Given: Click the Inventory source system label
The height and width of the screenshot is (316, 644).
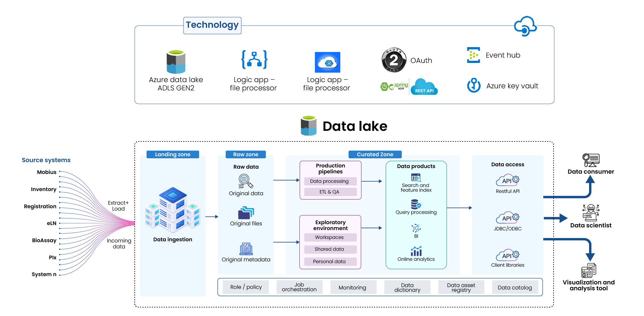Looking at the screenshot, I should pyautogui.click(x=44, y=189).
